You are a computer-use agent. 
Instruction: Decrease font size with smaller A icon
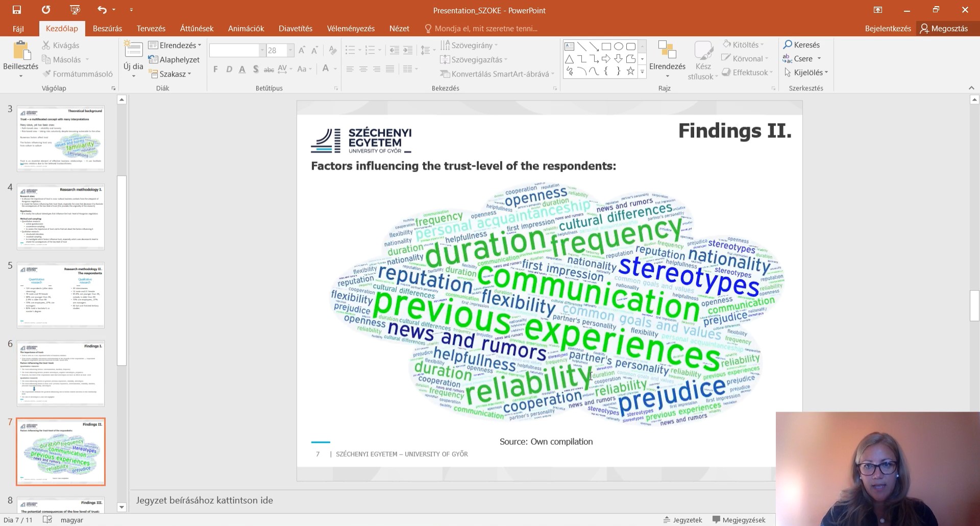[x=314, y=50]
